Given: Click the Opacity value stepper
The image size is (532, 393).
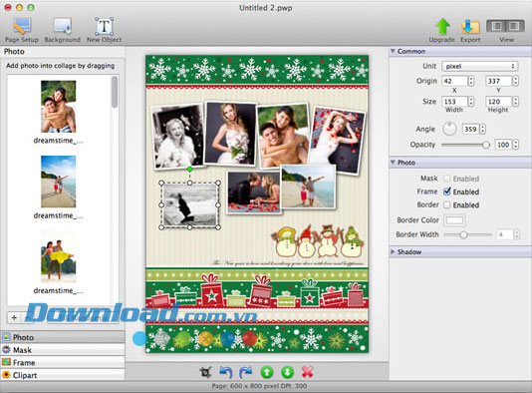Looking at the screenshot, I should tap(516, 145).
